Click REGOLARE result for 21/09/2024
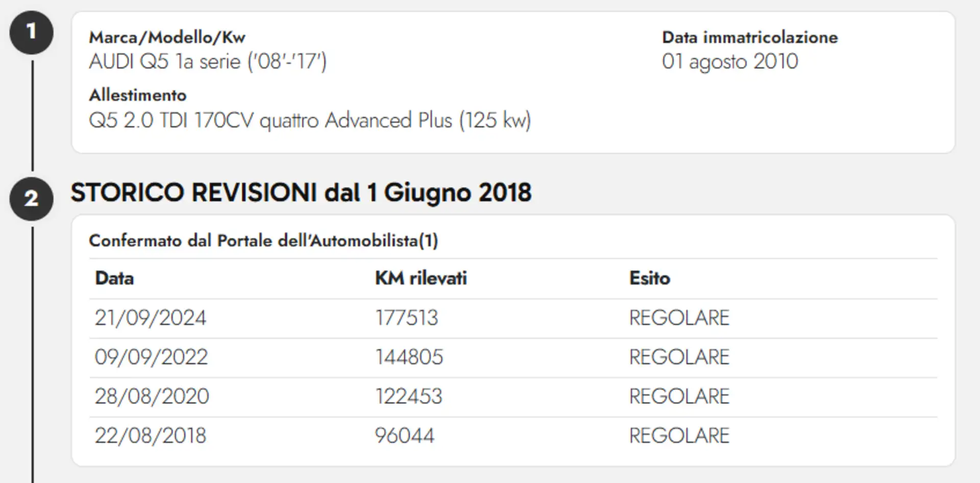980x483 pixels. [679, 318]
